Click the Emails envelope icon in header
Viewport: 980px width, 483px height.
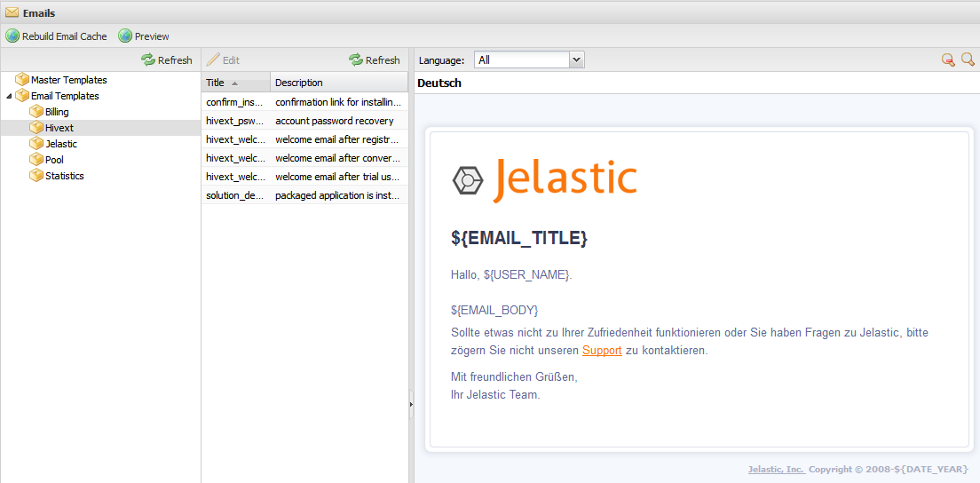[12, 12]
